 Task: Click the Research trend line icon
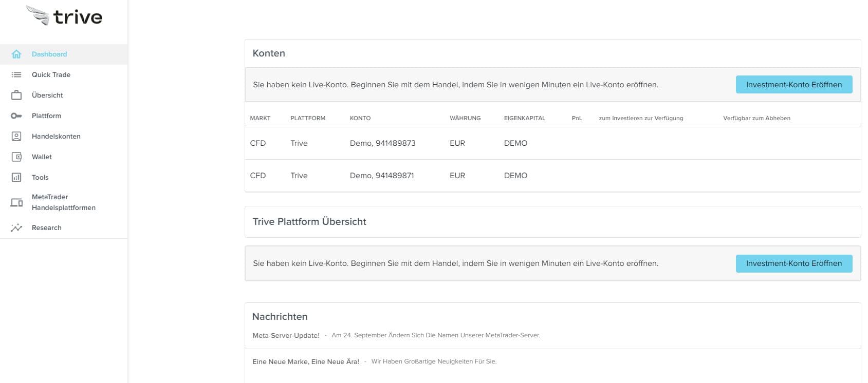(16, 227)
